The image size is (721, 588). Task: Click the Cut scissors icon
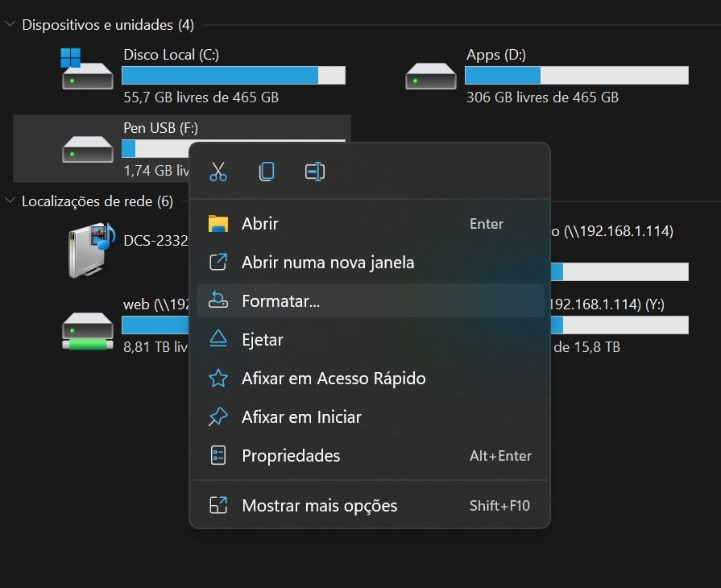218,172
